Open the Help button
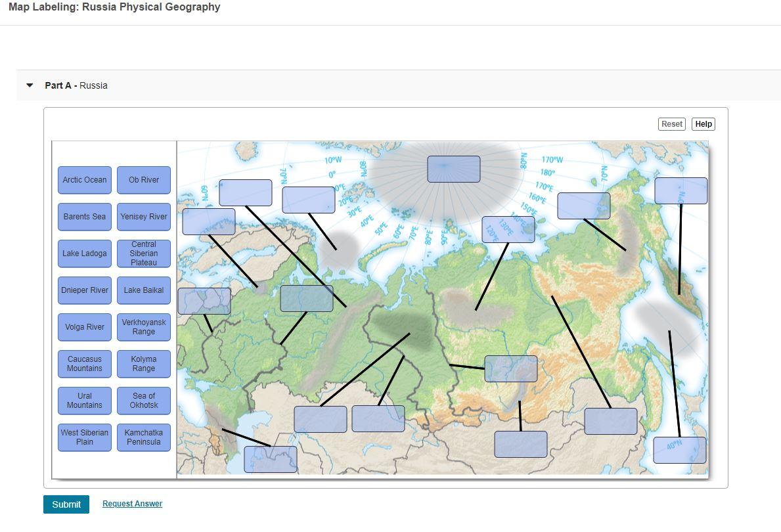 [703, 124]
